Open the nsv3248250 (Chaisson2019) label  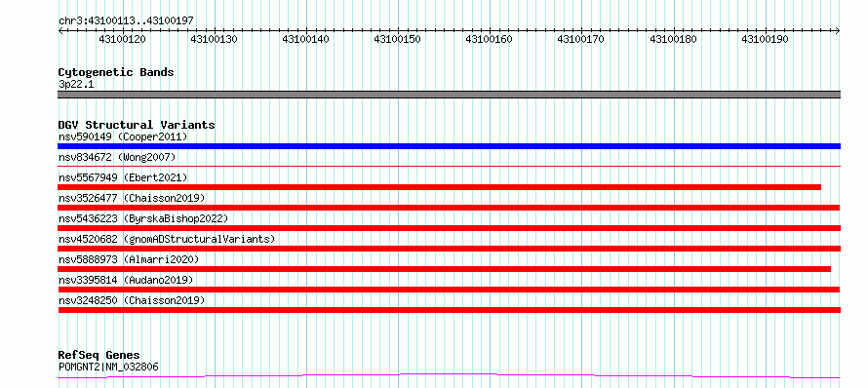[132, 300]
